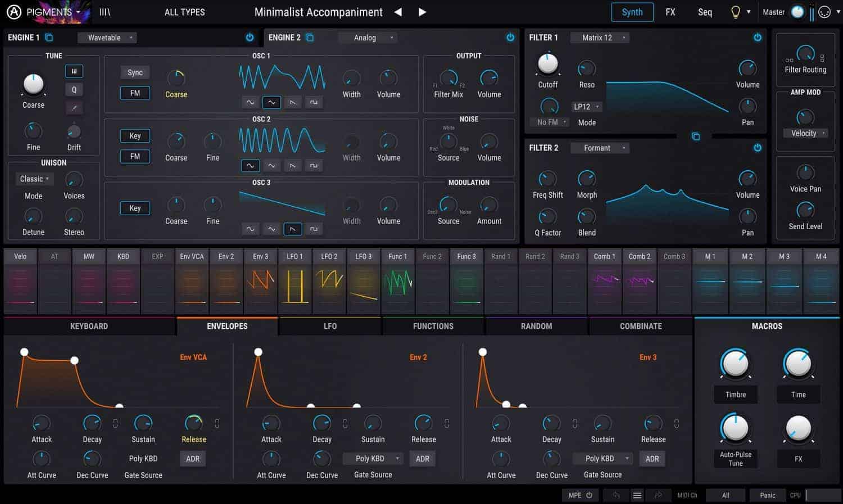Click the preset name Minimalist Accompaniment

[x=318, y=11]
